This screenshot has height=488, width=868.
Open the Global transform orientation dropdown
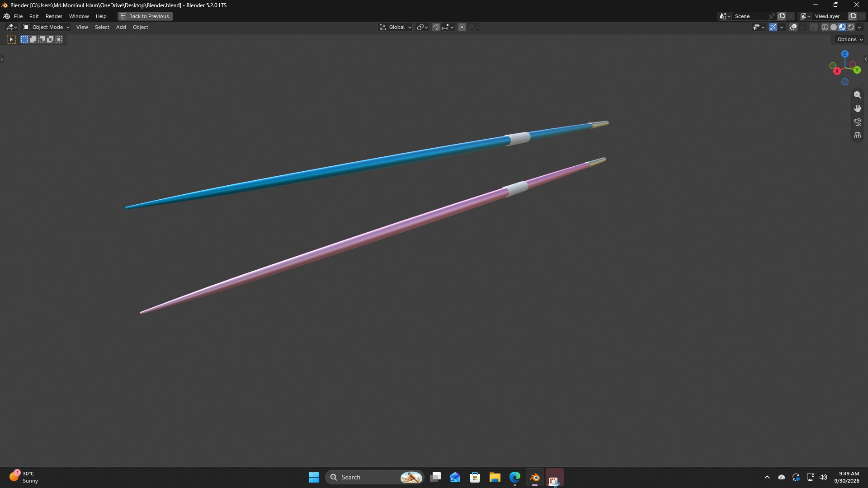pos(395,28)
